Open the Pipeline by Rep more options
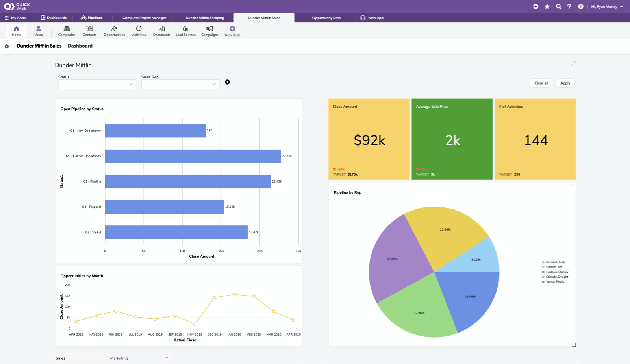 [571, 185]
